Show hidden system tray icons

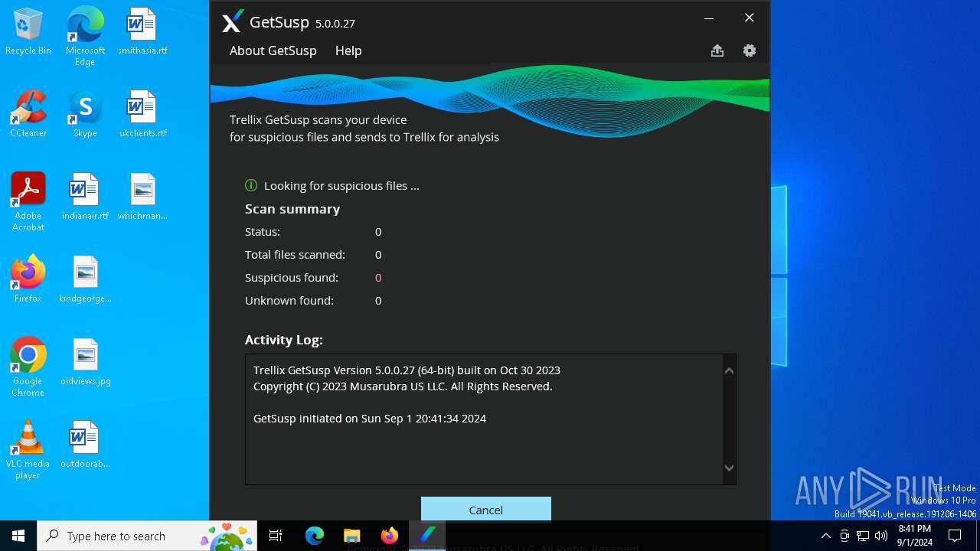825,536
